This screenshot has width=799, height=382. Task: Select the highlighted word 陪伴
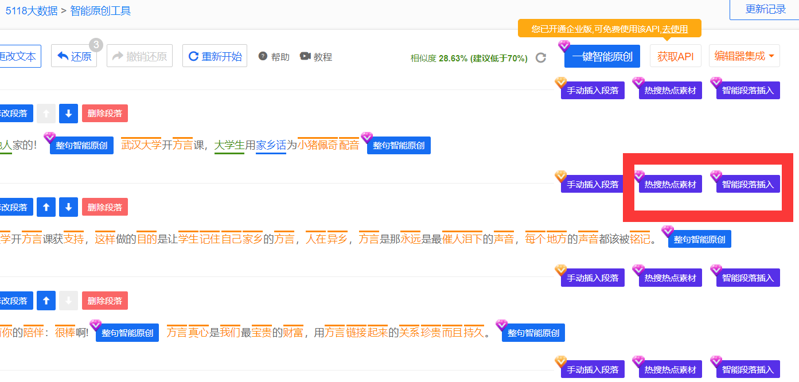tap(35, 333)
